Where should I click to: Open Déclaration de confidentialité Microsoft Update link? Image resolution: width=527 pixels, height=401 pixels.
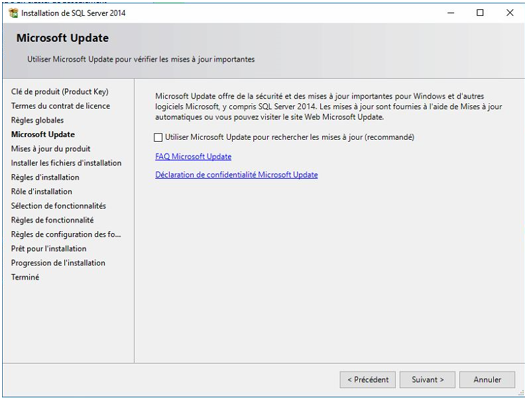click(x=237, y=175)
